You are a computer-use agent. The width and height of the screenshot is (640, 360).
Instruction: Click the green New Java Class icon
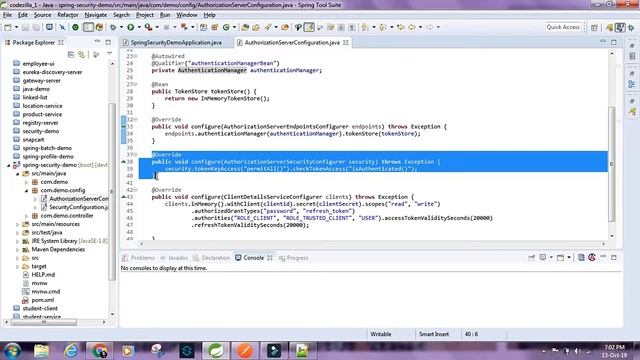pos(226,27)
